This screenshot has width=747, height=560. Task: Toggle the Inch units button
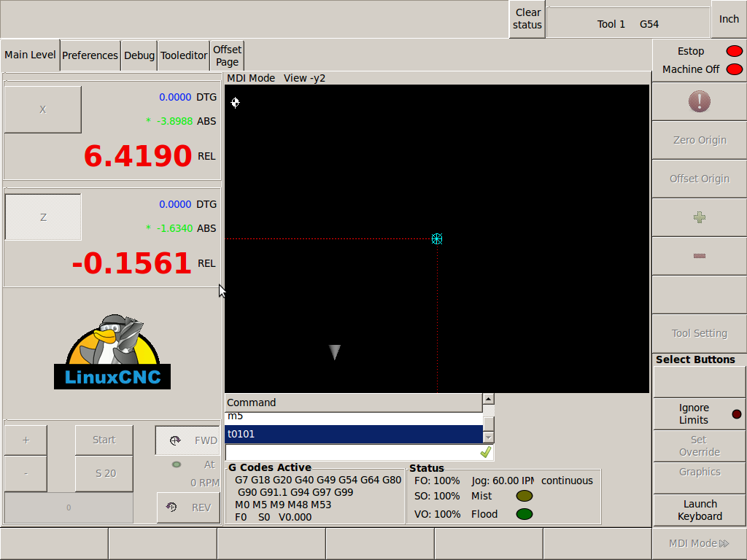click(x=729, y=19)
